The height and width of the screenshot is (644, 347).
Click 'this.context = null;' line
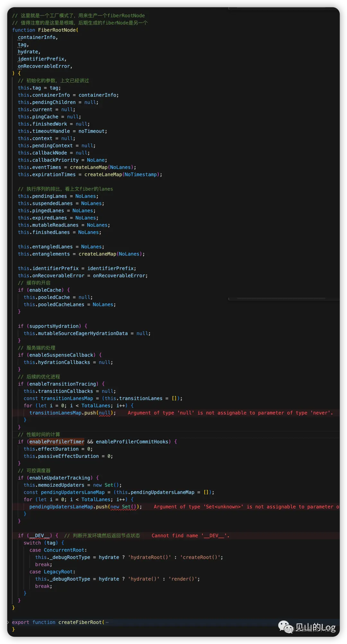47,138
